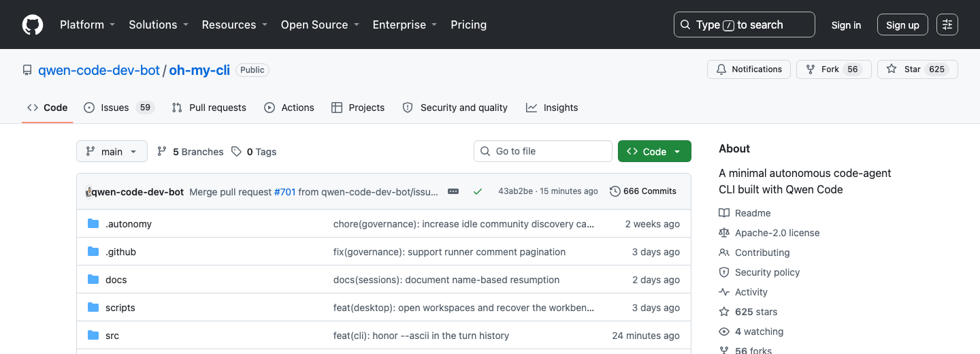
Task: Click the magnifier icon in header search
Action: point(685,25)
